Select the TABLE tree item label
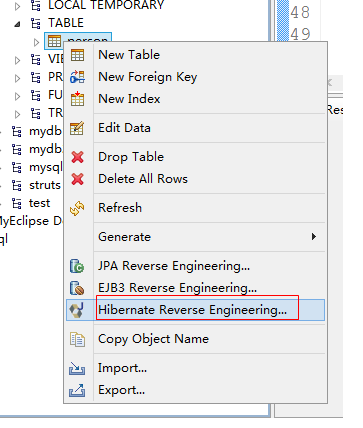Image resolution: width=363 pixels, height=428 pixels. [x=66, y=23]
